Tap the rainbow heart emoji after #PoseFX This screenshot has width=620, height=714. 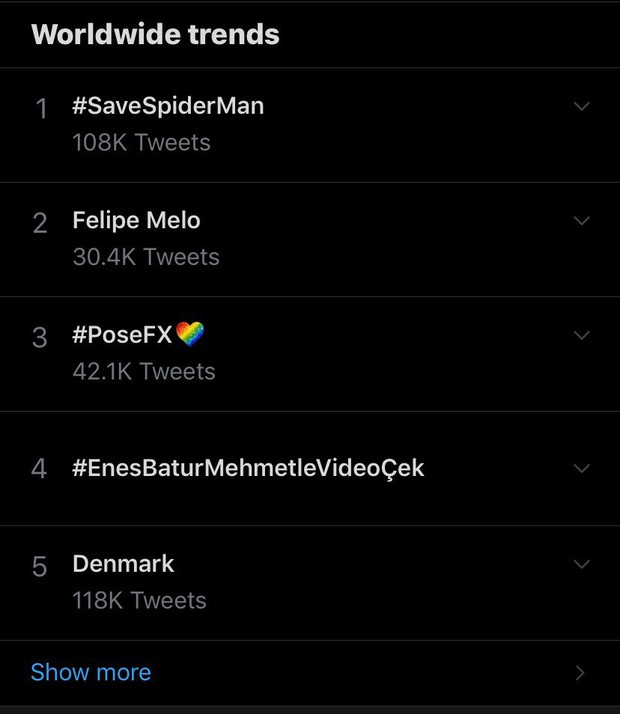point(190,334)
